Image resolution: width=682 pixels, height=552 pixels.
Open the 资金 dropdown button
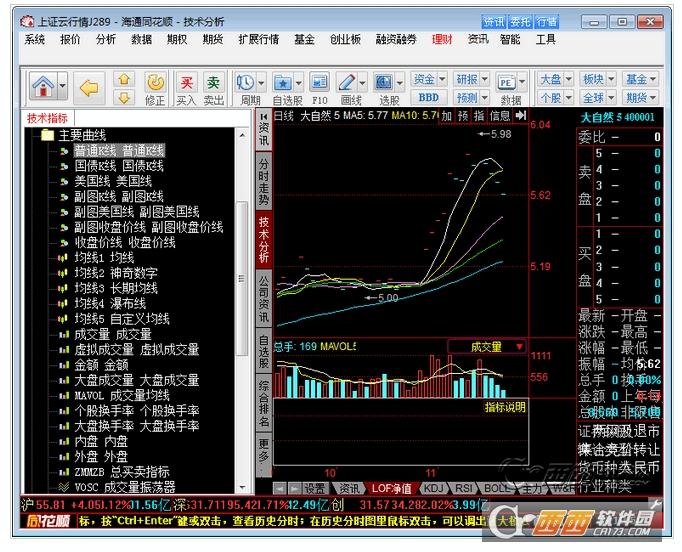point(428,79)
